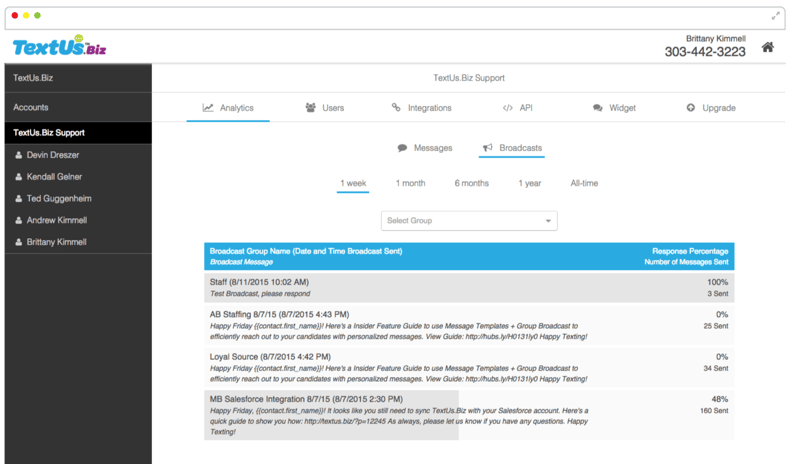Click phone number 303-442-3223
790x464 pixels.
tap(705, 52)
